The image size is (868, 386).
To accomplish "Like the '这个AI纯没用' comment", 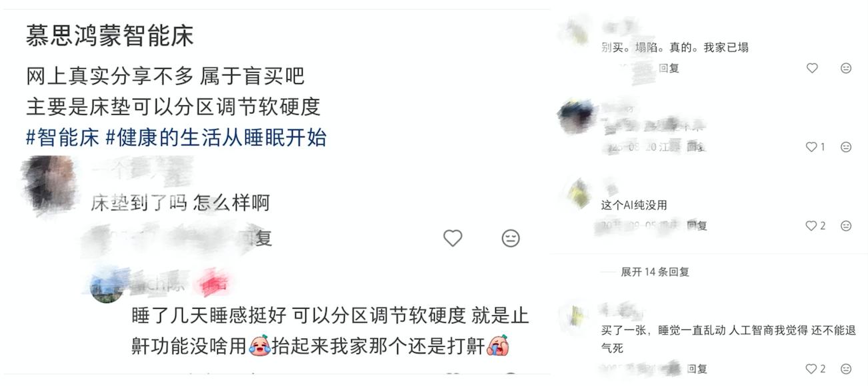I will click(x=815, y=226).
